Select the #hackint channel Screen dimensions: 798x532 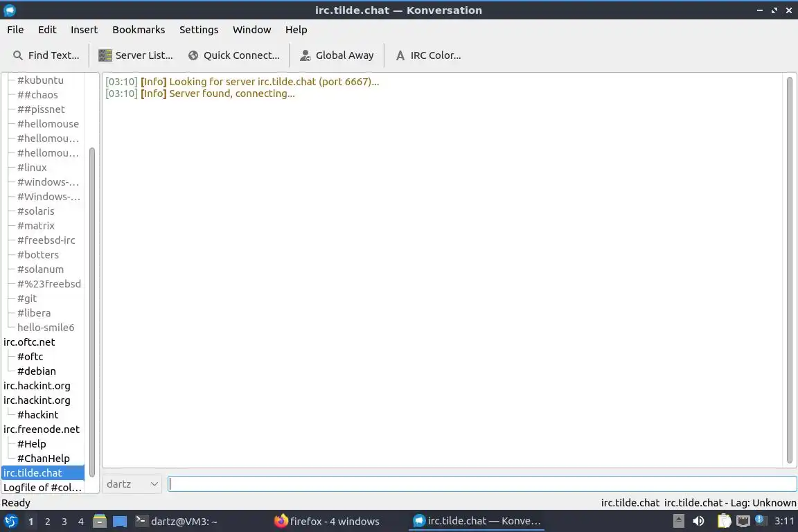37,415
